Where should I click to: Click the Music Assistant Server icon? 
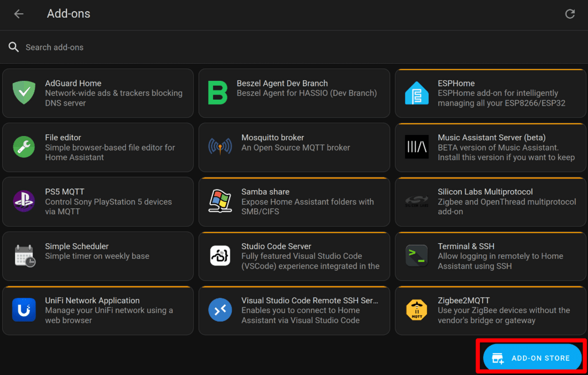click(x=417, y=147)
